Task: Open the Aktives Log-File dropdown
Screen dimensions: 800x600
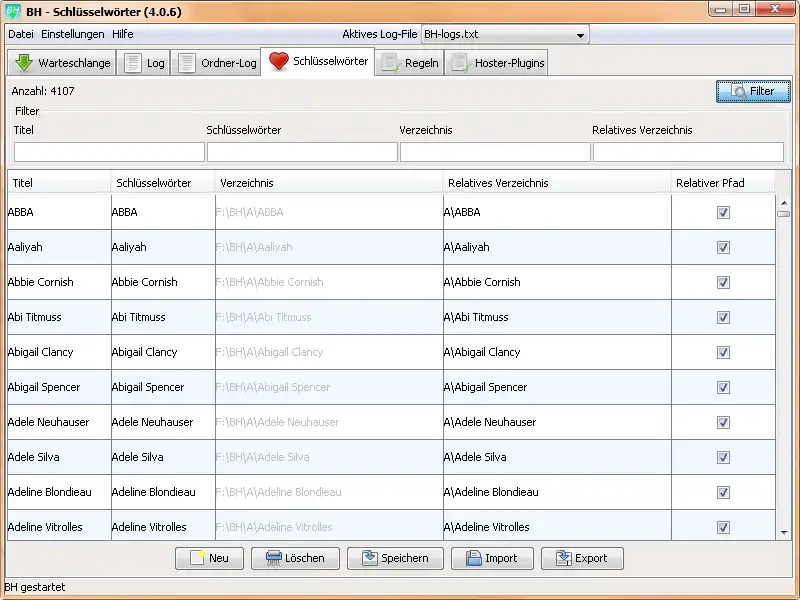Action: click(505, 34)
